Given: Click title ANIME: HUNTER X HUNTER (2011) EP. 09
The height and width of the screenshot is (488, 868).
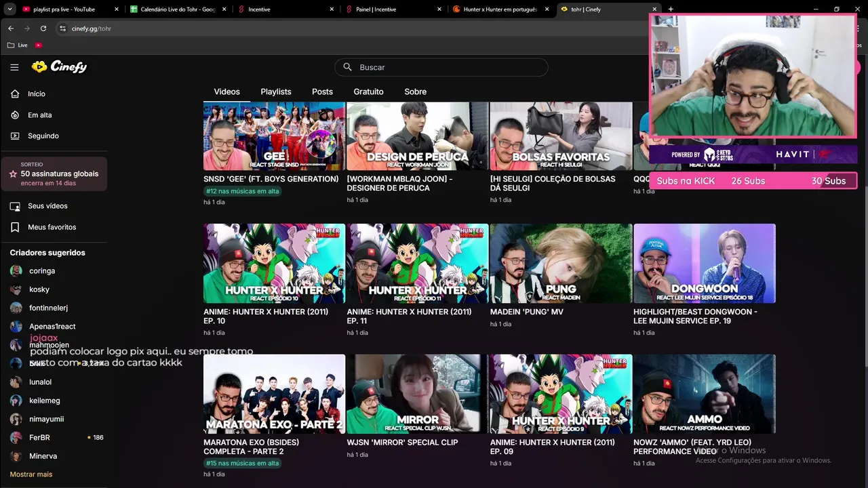Looking at the screenshot, I should point(553,447).
